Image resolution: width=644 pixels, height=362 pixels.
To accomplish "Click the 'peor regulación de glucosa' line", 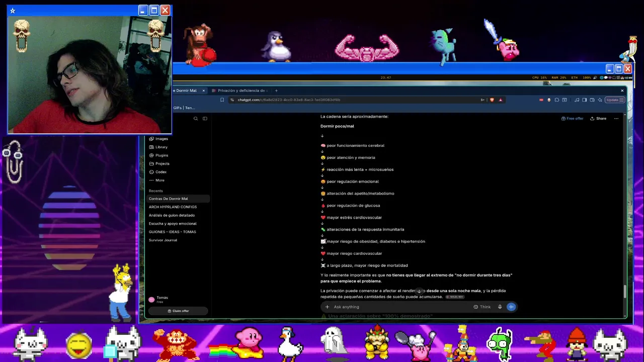I will pyautogui.click(x=350, y=206).
